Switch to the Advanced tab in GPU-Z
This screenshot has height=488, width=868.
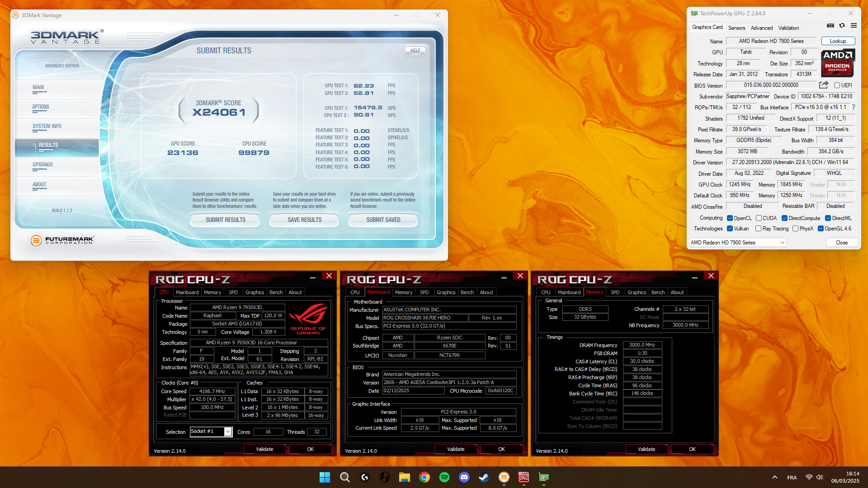(x=762, y=28)
